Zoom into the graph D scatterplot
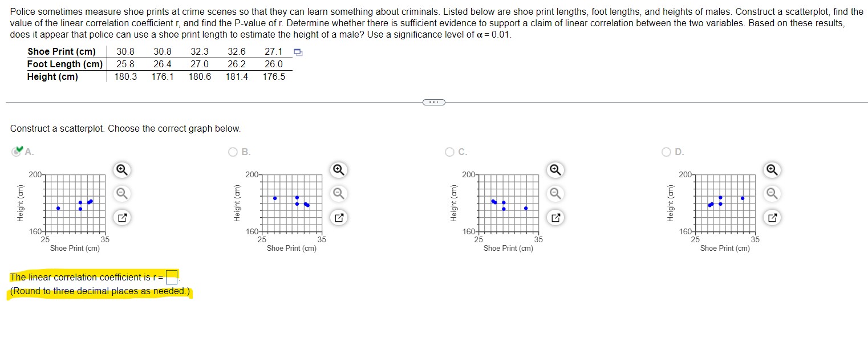 click(x=772, y=170)
